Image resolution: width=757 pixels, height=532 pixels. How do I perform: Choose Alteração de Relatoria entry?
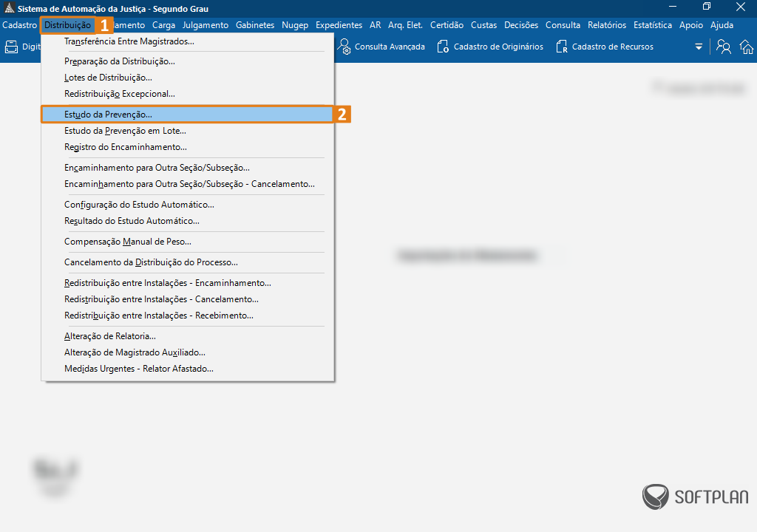point(187,336)
